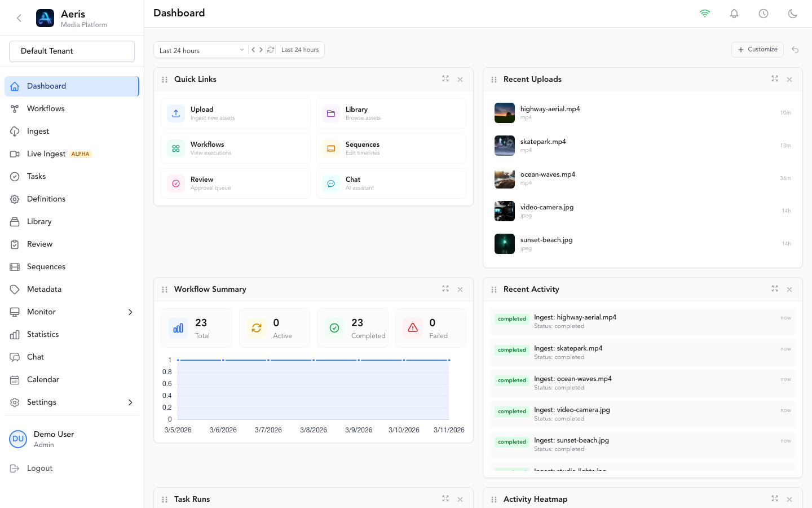This screenshot has width=812, height=508.
Task: Open video-camera.jpg upload
Action: 643,211
